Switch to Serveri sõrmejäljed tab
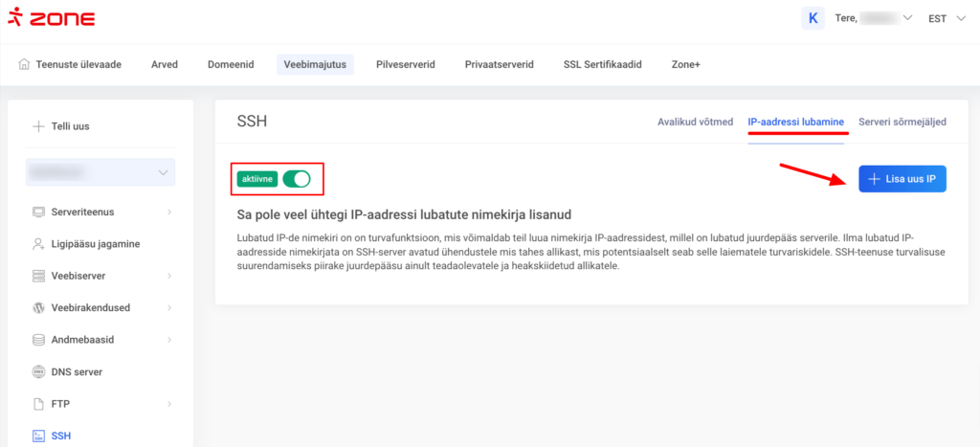This screenshot has height=447, width=980. 902,122
